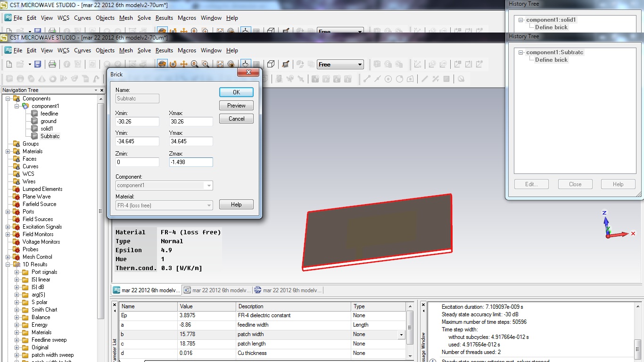Open the Type dropdown in parameter row b
Viewport: 644px width, 362px height.
pos(401,335)
